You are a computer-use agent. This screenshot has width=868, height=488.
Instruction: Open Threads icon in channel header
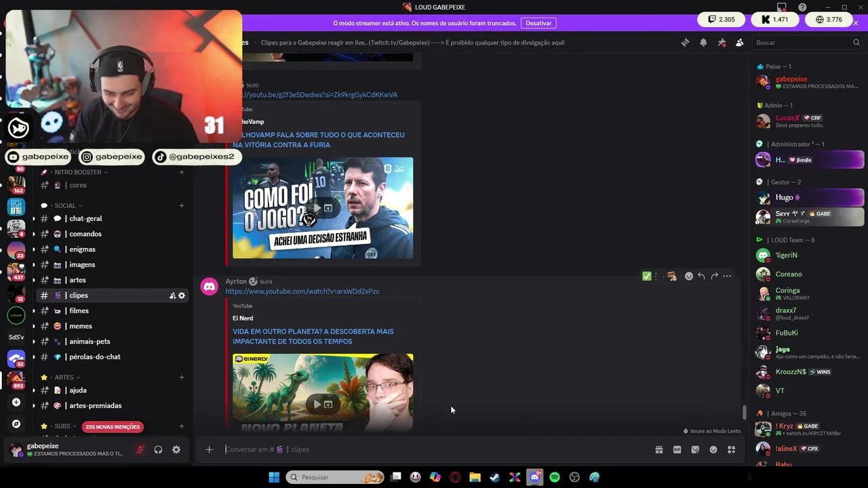[x=685, y=42]
